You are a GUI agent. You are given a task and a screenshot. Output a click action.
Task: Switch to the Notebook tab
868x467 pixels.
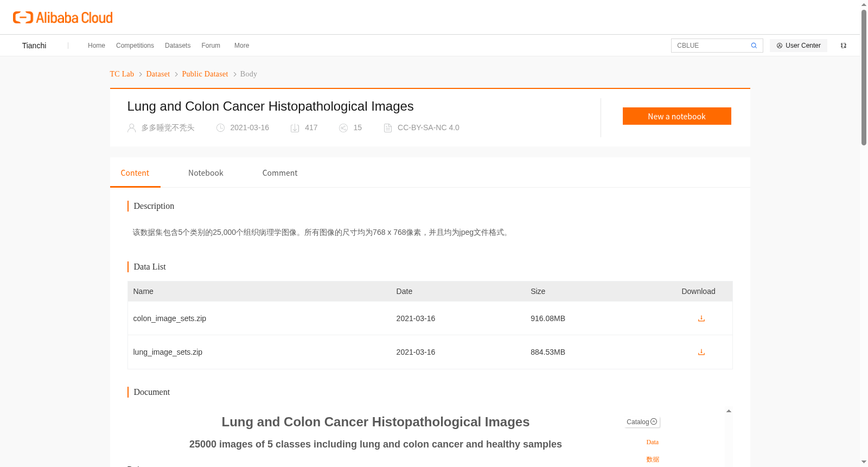coord(206,173)
